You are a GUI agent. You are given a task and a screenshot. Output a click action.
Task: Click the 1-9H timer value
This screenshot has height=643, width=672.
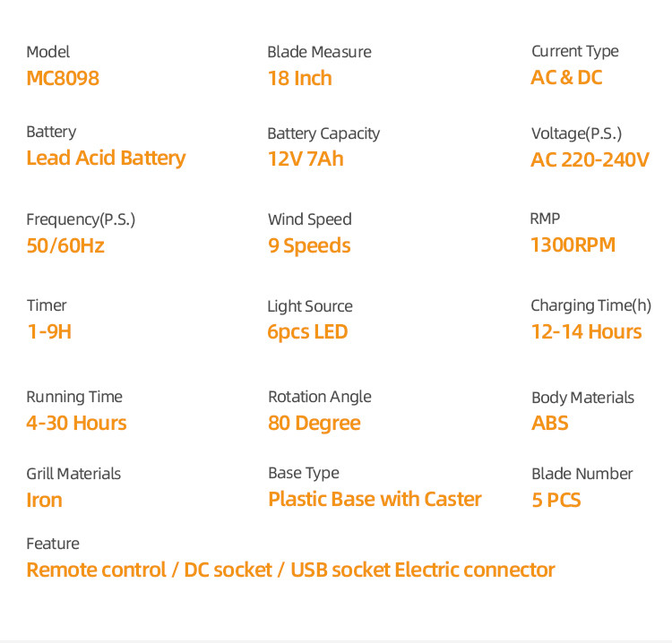49,332
